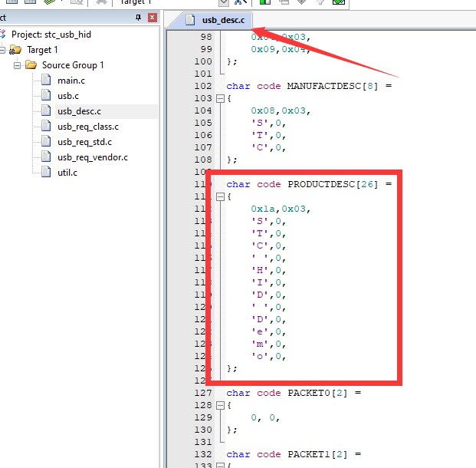This screenshot has width=476, height=468.
Task: Open usb_req_std.c from the project tree
Action: click(x=84, y=142)
